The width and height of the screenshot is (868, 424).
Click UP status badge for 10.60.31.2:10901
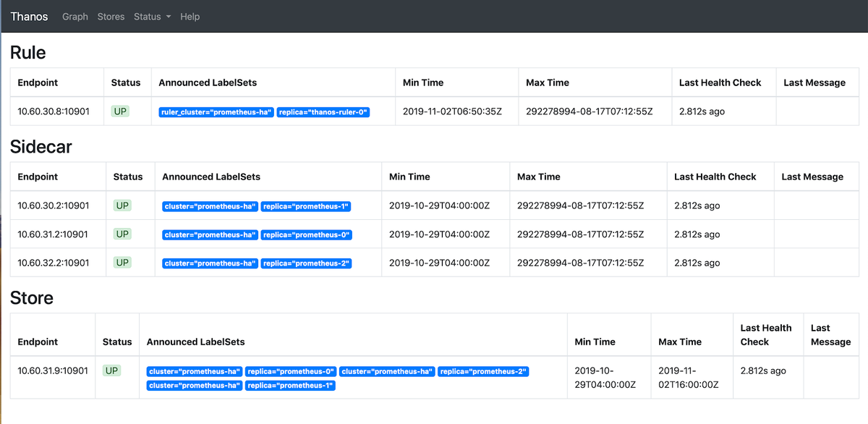coord(122,234)
